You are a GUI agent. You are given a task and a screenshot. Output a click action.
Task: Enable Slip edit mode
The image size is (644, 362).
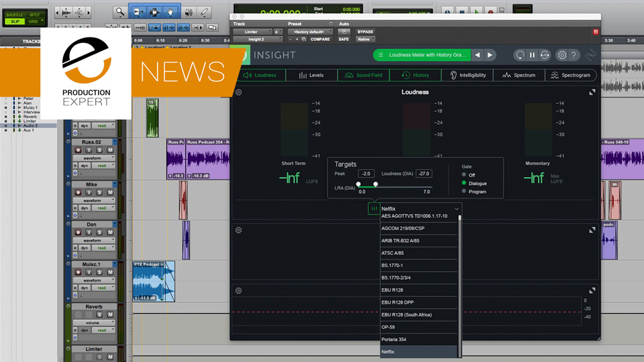pyautogui.click(x=15, y=21)
